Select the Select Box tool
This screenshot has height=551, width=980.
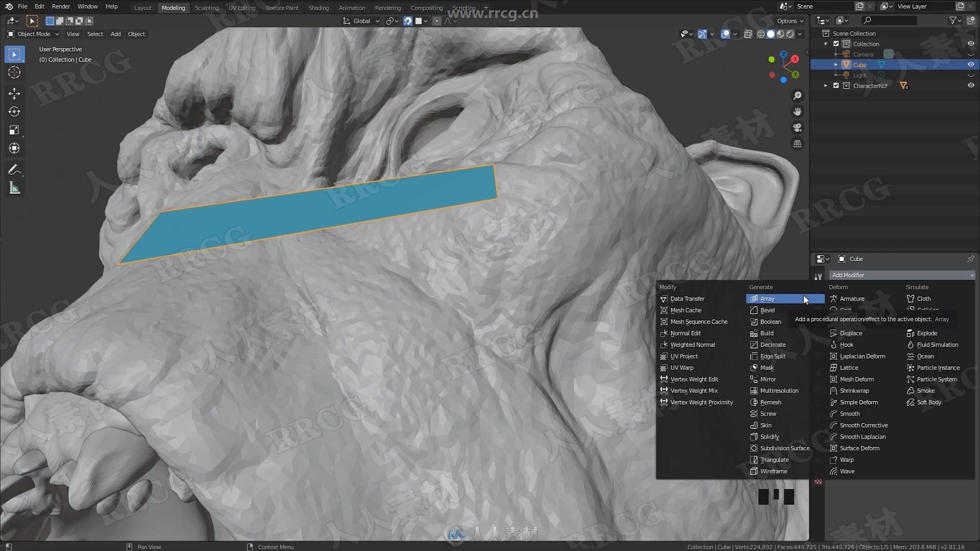click(14, 54)
